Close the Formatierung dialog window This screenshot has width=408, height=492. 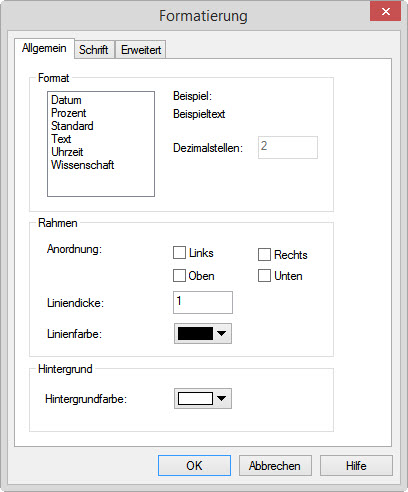coord(385,12)
